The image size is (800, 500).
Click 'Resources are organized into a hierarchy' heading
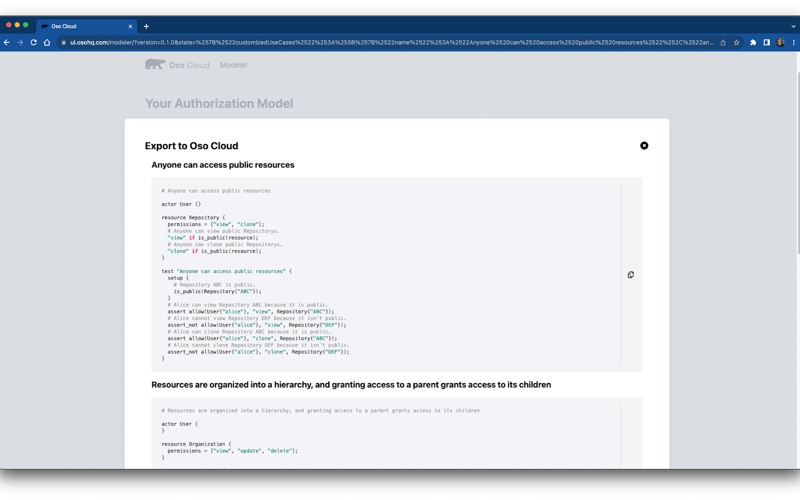(x=351, y=385)
